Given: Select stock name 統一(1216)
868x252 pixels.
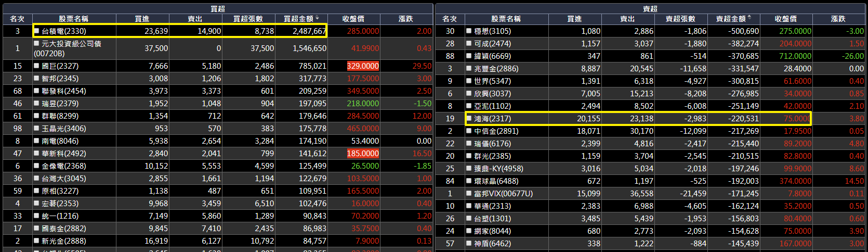Looking at the screenshot, I should tap(60, 216).
